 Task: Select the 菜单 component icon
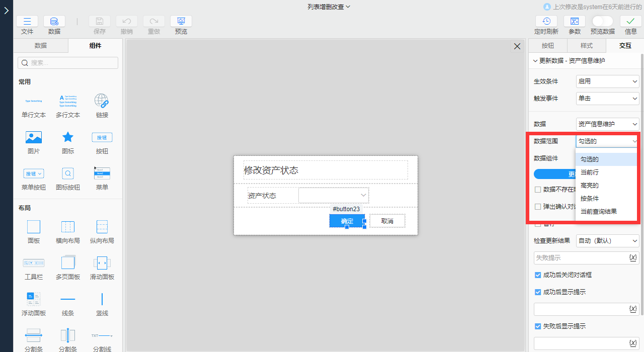(102, 173)
